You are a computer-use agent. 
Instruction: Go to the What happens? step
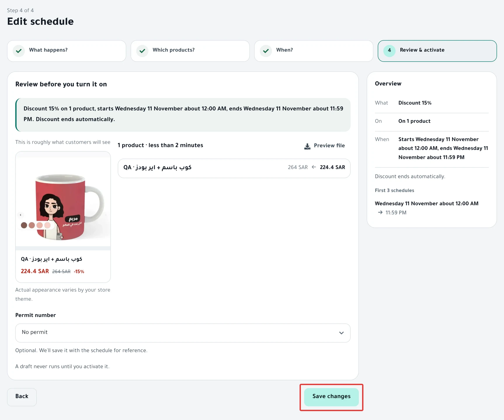click(x=67, y=51)
